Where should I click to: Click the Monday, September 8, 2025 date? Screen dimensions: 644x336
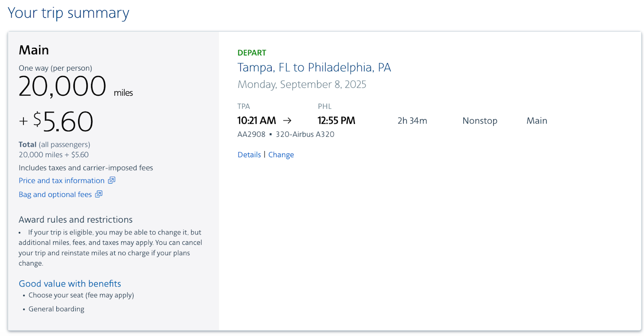302,84
